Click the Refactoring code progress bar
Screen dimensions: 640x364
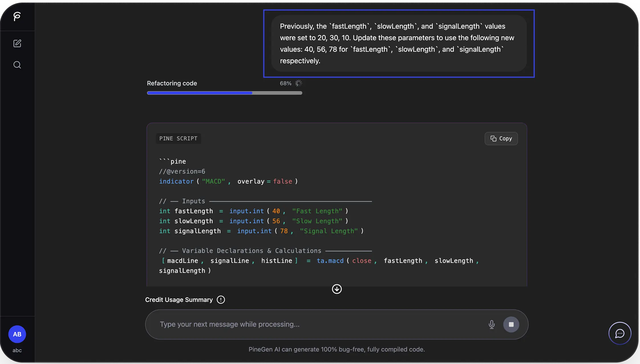click(x=224, y=93)
